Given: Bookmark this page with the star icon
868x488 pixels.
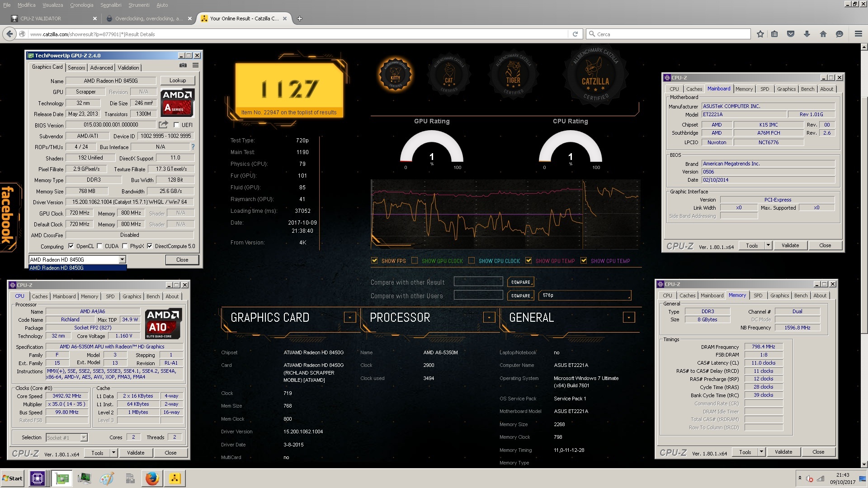Looking at the screenshot, I should pos(760,34).
